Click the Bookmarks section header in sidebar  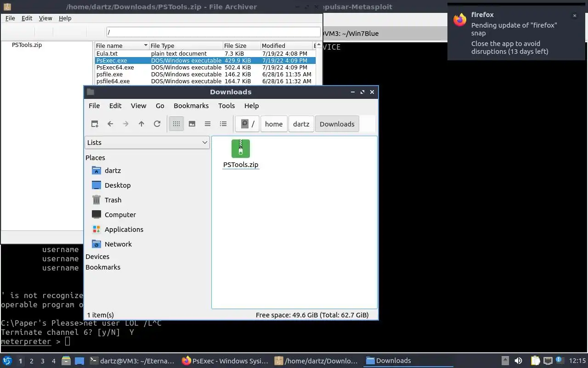(x=103, y=267)
